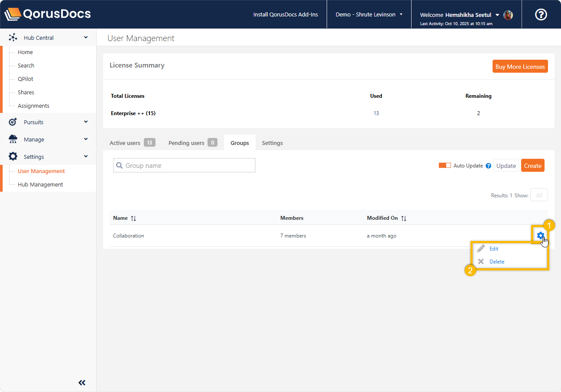Expand the Manage sidebar section
Image resolution: width=561 pixels, height=392 pixels.
pos(86,139)
